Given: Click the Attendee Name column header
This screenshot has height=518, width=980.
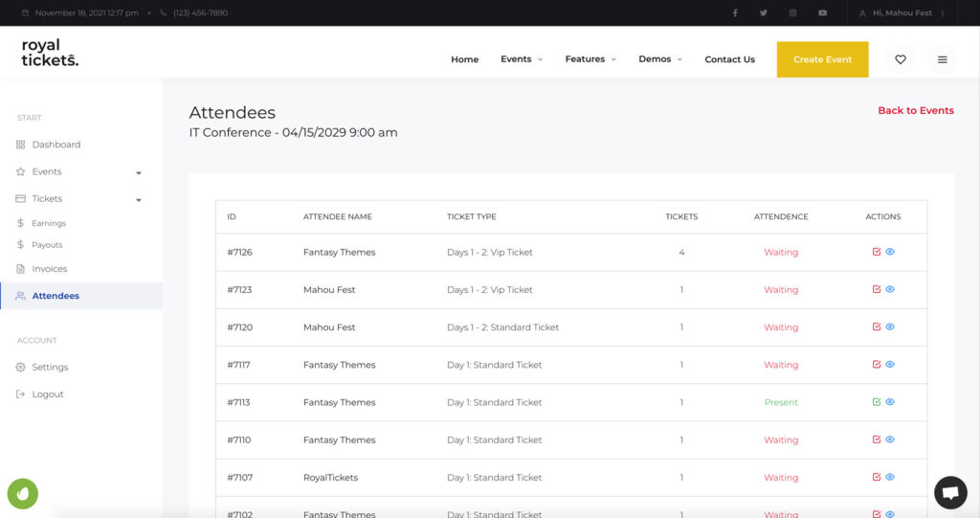Looking at the screenshot, I should [338, 216].
